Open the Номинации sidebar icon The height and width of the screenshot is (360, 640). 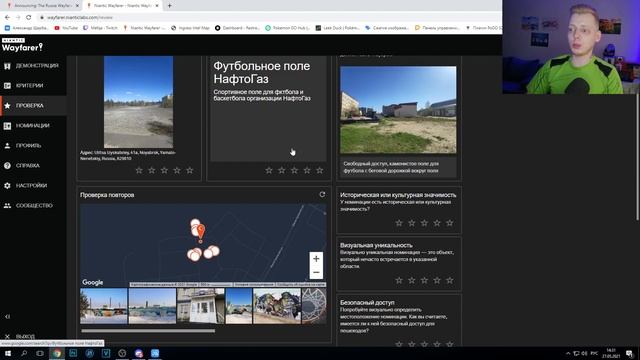tap(7, 126)
